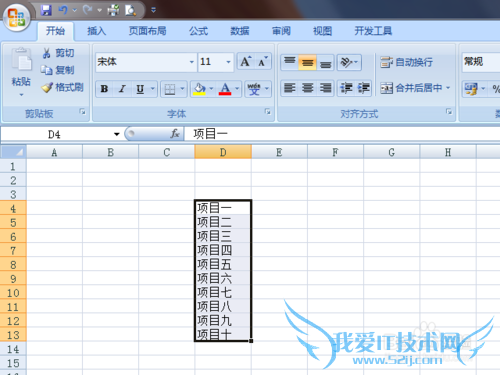The image size is (500, 375).
Task: Switch to the 数据 tab
Action: [240, 31]
